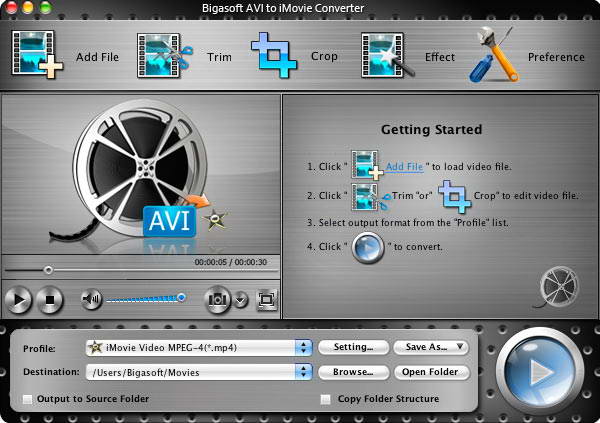Enable Copy Folder Structure checkbox
Screen dimensions: 600x423
coord(325,399)
